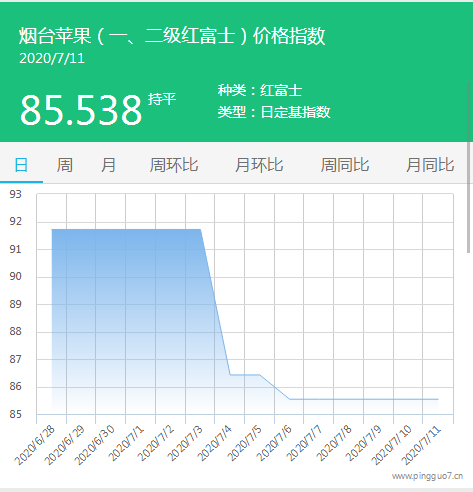Click the 持平 status text
This screenshot has width=473, height=492.
(x=162, y=99)
